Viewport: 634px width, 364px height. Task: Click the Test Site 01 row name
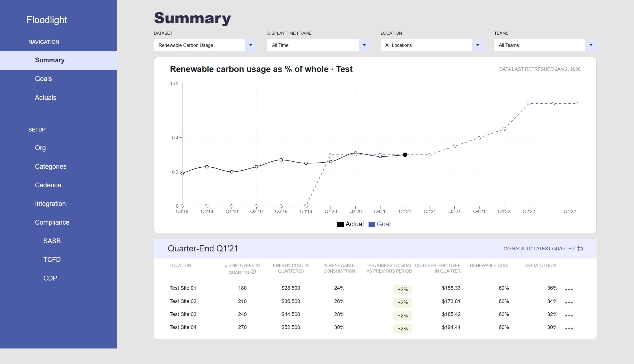183,288
